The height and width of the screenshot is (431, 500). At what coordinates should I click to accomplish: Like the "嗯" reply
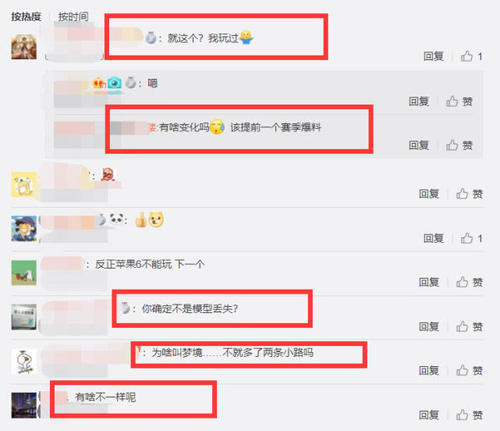(x=459, y=101)
